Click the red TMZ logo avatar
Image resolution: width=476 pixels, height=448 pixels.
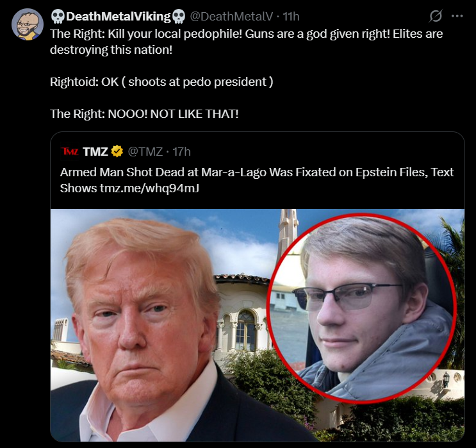pyautogui.click(x=70, y=151)
